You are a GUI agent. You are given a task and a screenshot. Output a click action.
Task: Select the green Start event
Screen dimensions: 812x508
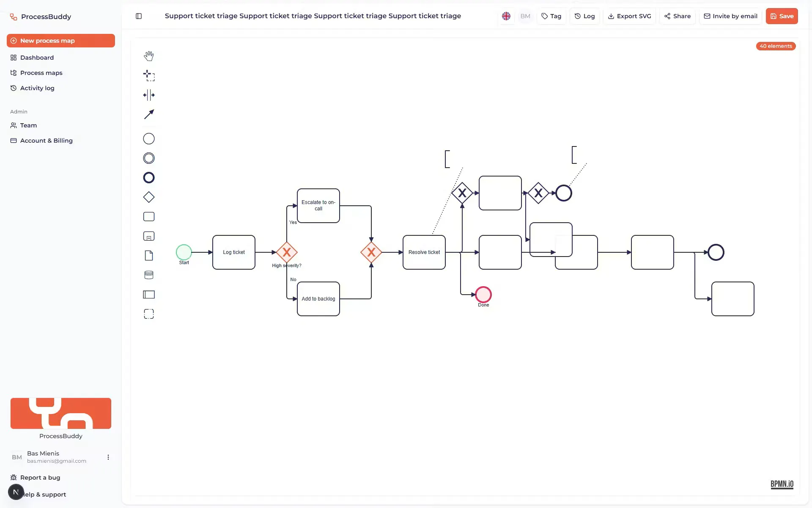point(184,252)
